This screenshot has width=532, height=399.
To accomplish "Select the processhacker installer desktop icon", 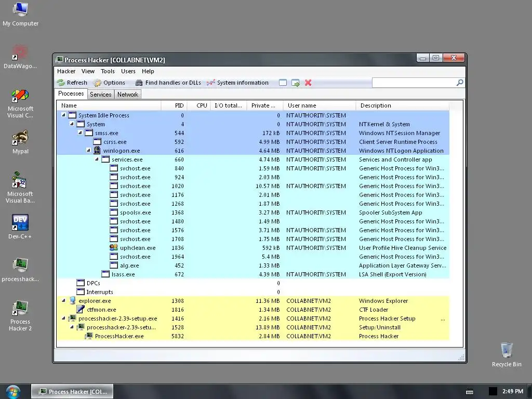I will [20, 270].
